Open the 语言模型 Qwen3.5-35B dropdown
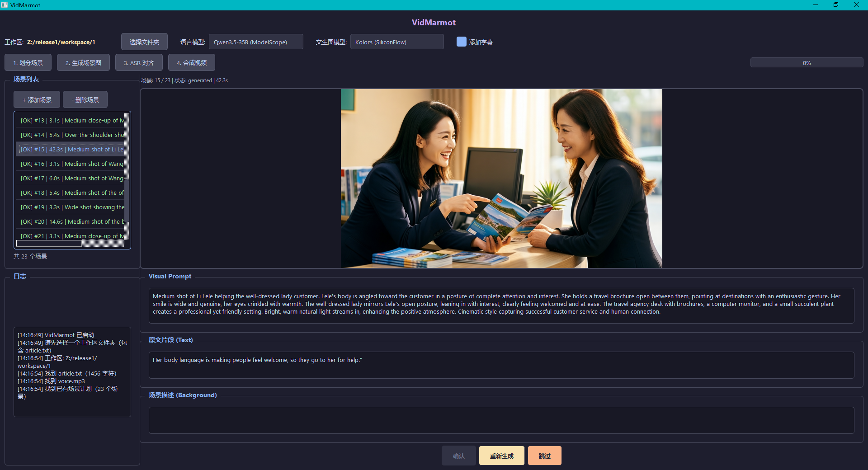Image resolution: width=868 pixels, height=470 pixels. pos(256,42)
